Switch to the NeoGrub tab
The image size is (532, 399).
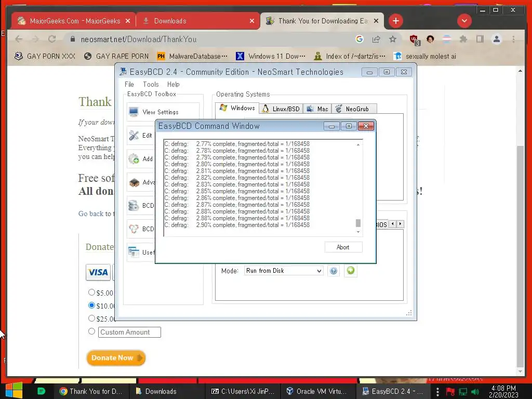coord(354,109)
